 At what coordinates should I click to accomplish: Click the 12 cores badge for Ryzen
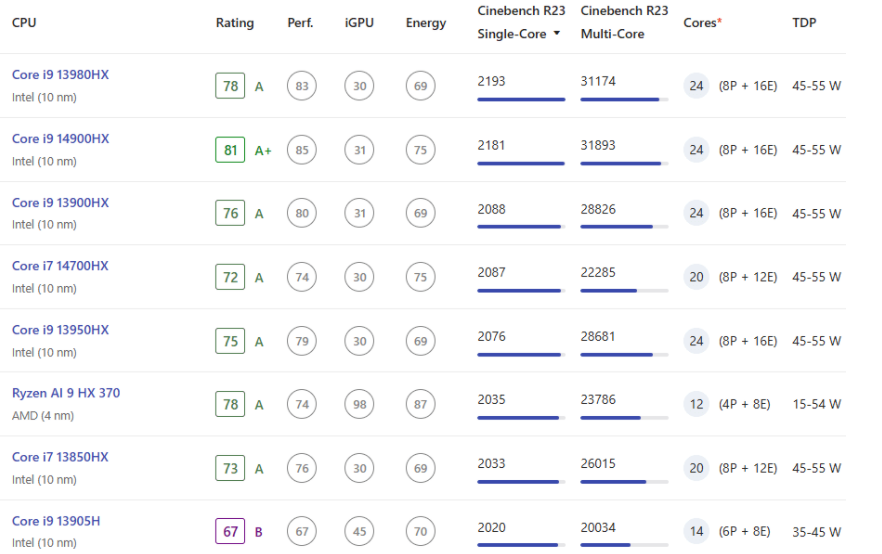pos(696,404)
